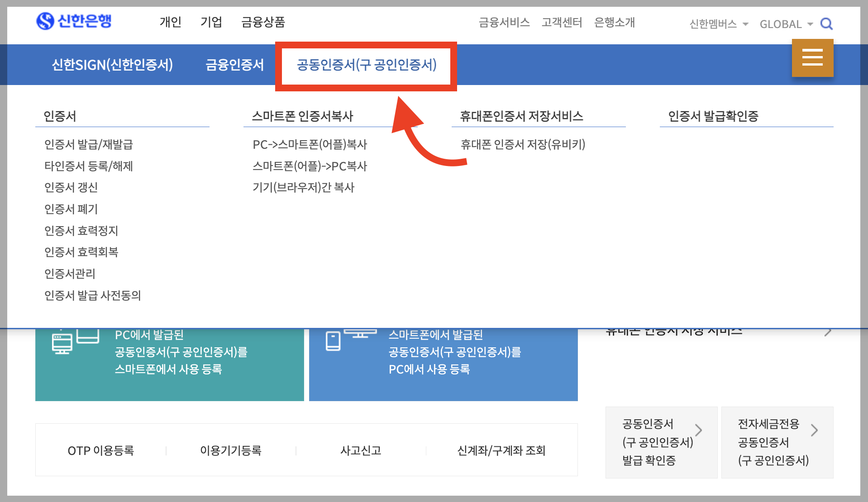This screenshot has width=868, height=502.
Task: Click the 휴대폰인증서 저장서비스 heading
Action: click(522, 116)
